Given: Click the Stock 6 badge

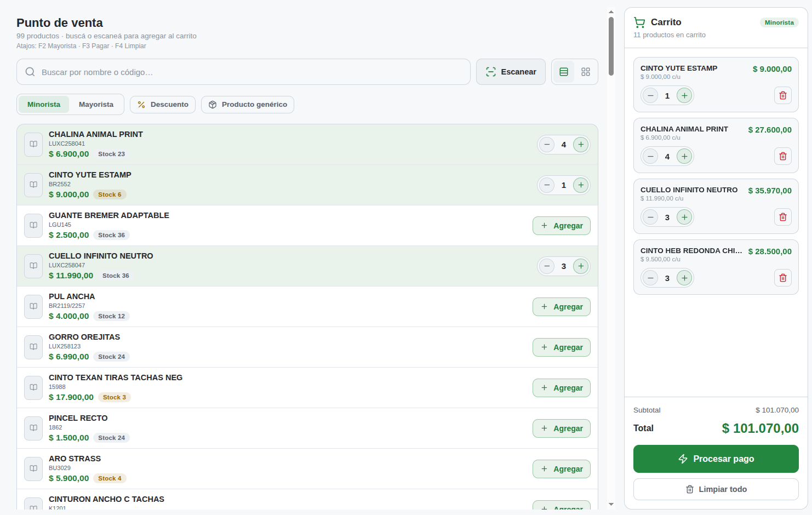Looking at the screenshot, I should pyautogui.click(x=110, y=194).
